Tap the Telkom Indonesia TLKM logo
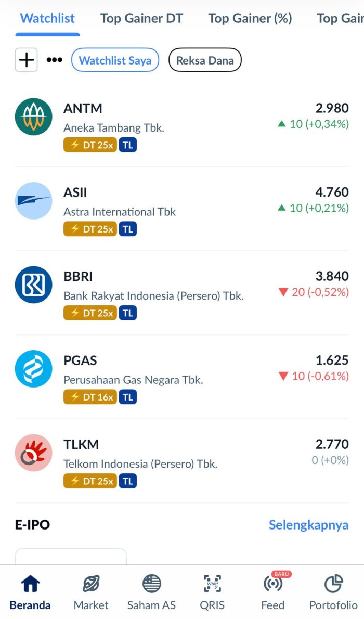The image size is (364, 619). tap(34, 453)
